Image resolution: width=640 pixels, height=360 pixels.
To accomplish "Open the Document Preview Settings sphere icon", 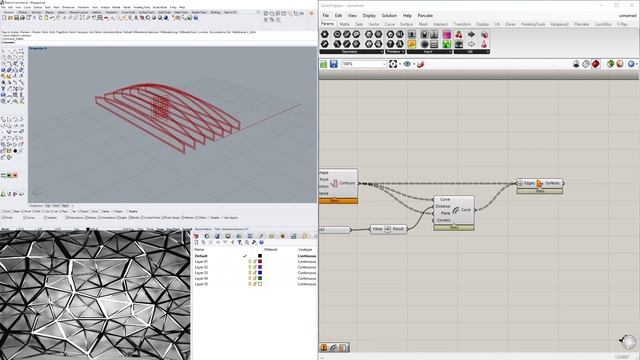I will coord(620,64).
